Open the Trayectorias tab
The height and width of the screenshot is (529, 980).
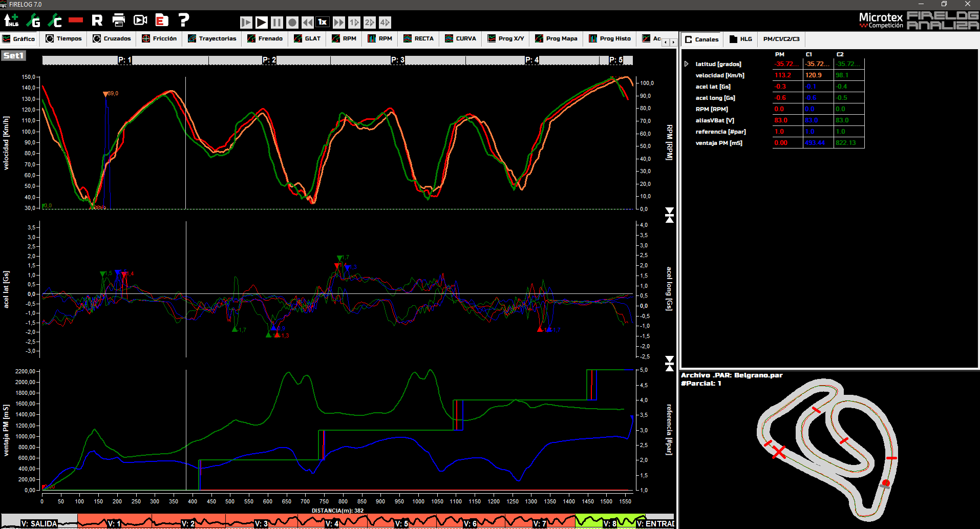coord(212,39)
